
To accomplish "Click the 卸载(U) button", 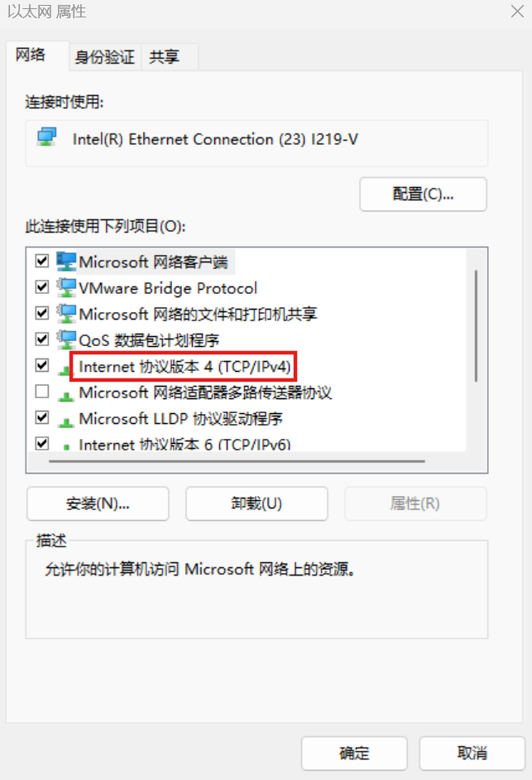I will click(x=256, y=503).
